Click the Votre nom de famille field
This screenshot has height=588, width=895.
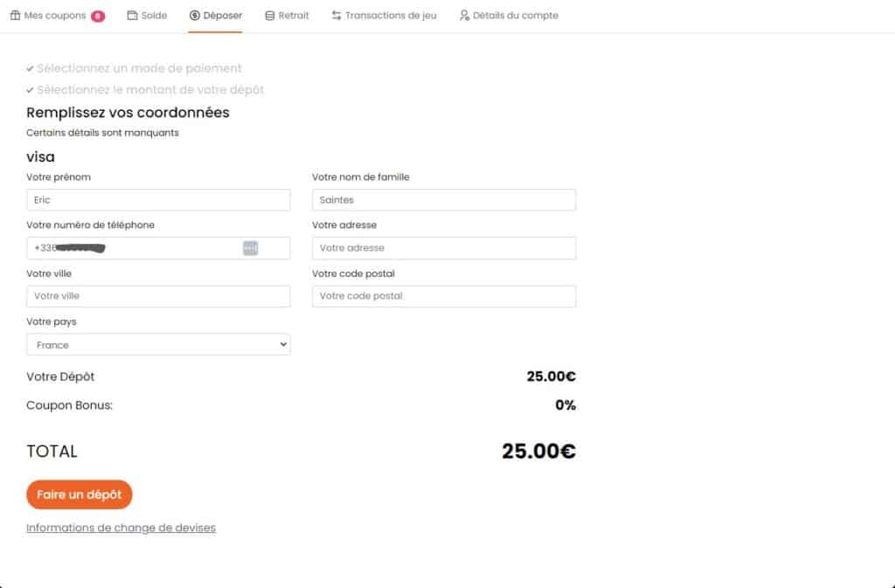coord(444,200)
